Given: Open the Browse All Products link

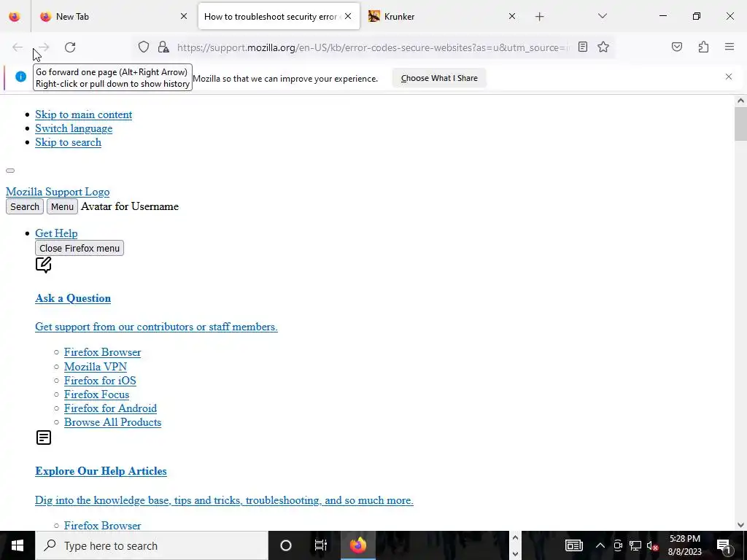Looking at the screenshot, I should [x=113, y=422].
